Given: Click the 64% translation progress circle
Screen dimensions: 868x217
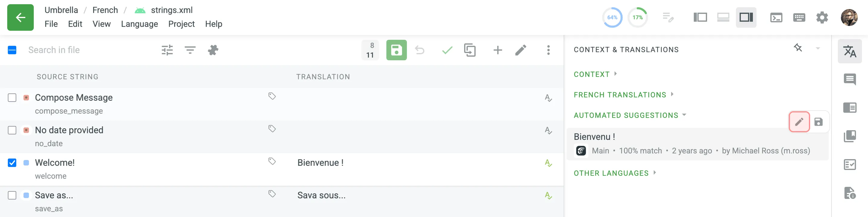Looking at the screenshot, I should (x=612, y=17).
